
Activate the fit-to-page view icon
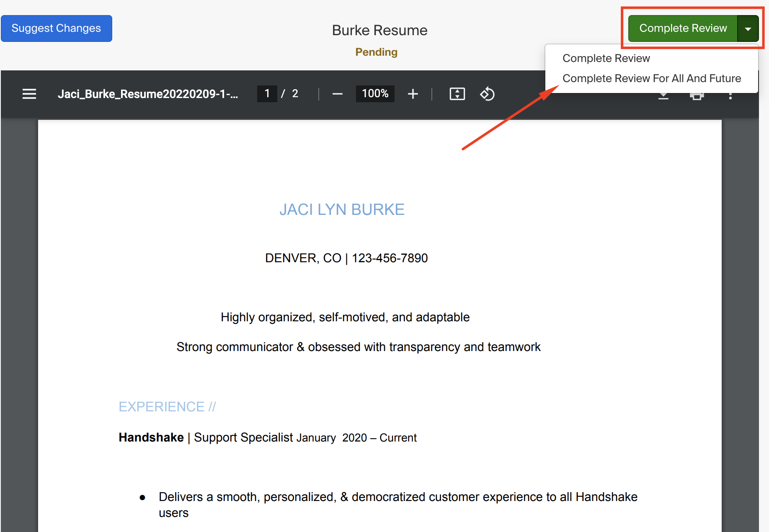tap(457, 94)
